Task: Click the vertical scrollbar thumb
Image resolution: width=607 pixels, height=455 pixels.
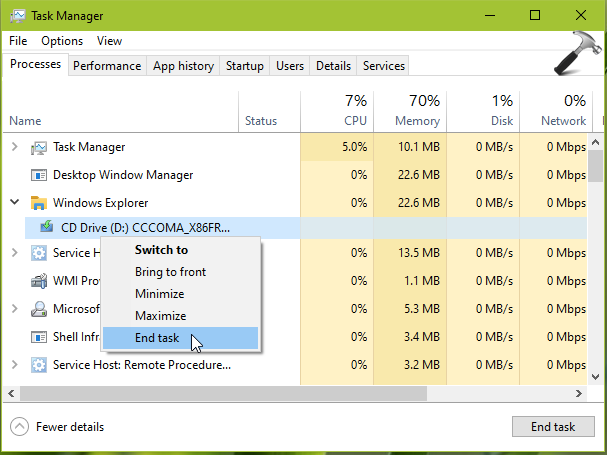Action: click(x=596, y=166)
